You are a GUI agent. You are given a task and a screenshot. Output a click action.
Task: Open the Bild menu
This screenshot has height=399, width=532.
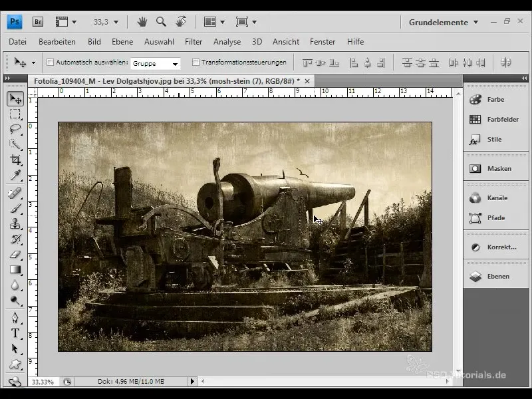point(94,42)
